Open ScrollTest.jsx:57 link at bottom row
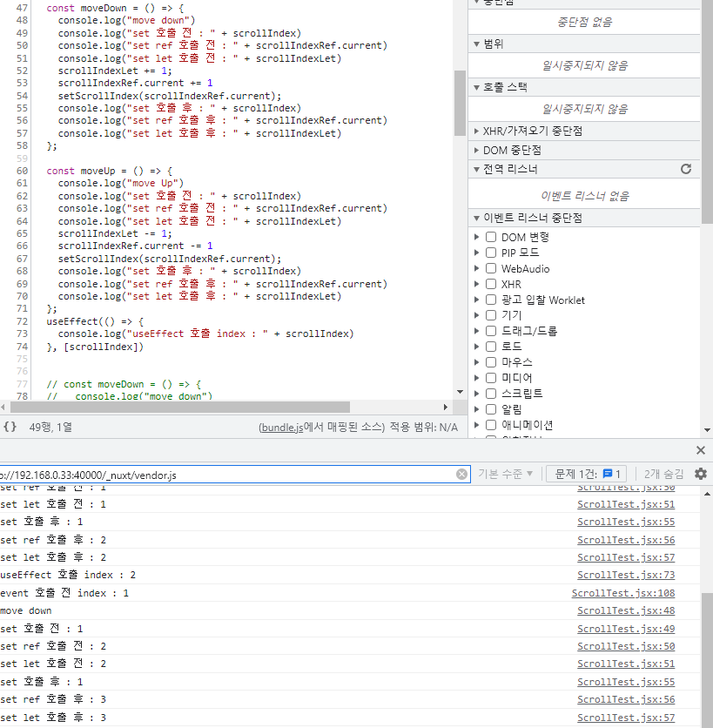The image size is (713, 728). pos(626,718)
